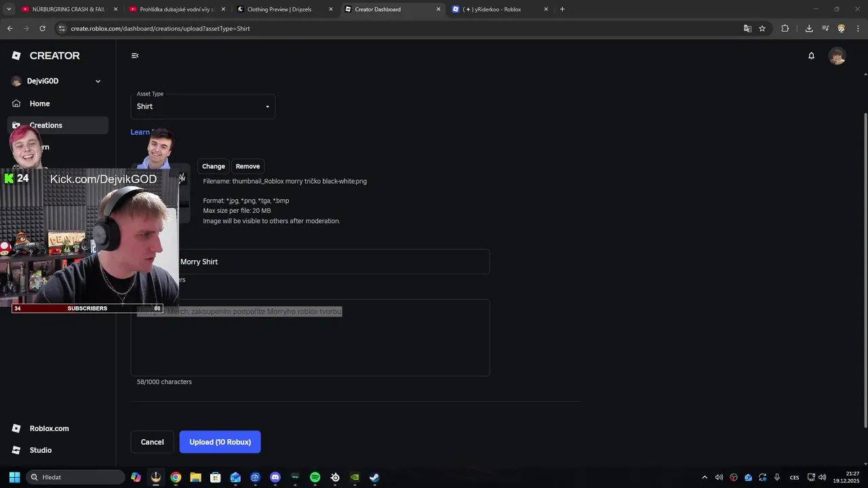868x488 pixels.
Task: Click the CREATOR logo
Action: coord(46,56)
